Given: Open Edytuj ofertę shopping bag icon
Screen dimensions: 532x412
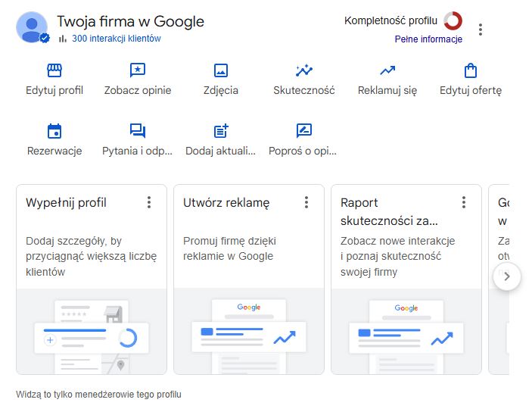Looking at the screenshot, I should pyautogui.click(x=471, y=70).
